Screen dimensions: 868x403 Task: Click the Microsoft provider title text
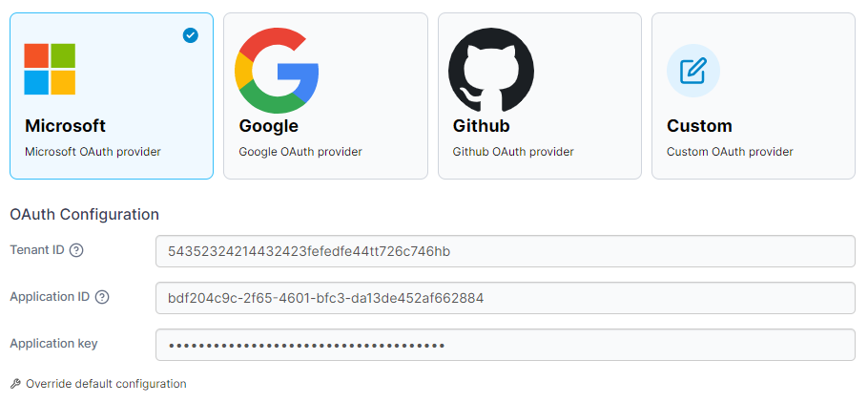click(65, 126)
